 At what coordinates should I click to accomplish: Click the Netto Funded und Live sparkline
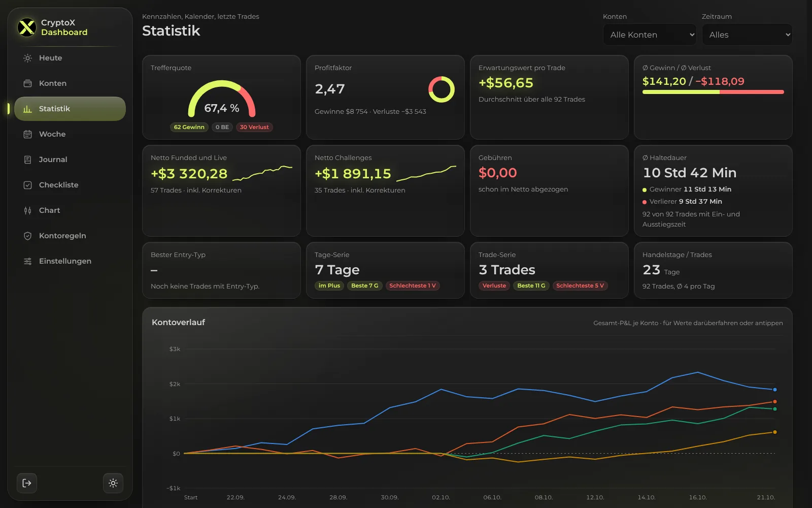pyautogui.click(x=262, y=173)
